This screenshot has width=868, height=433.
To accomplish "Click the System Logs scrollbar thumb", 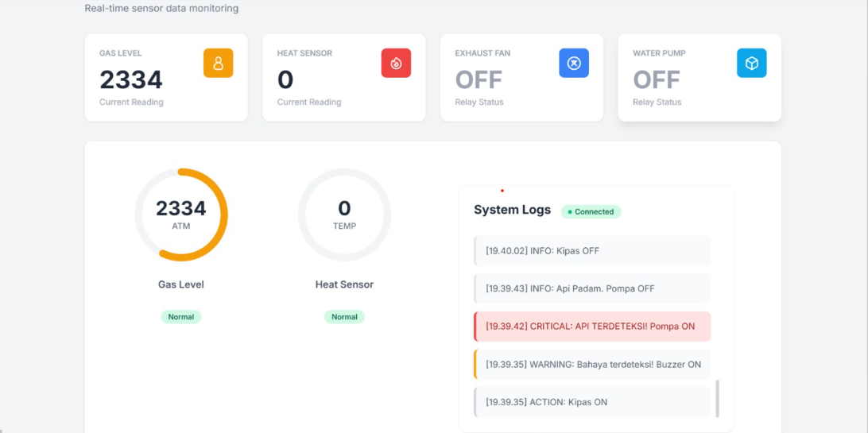I will [x=718, y=398].
